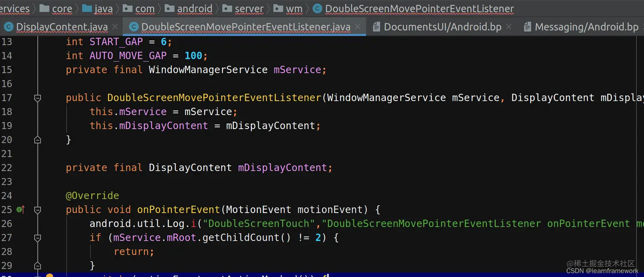Click the 'android' breadcrumb package

[188, 9]
